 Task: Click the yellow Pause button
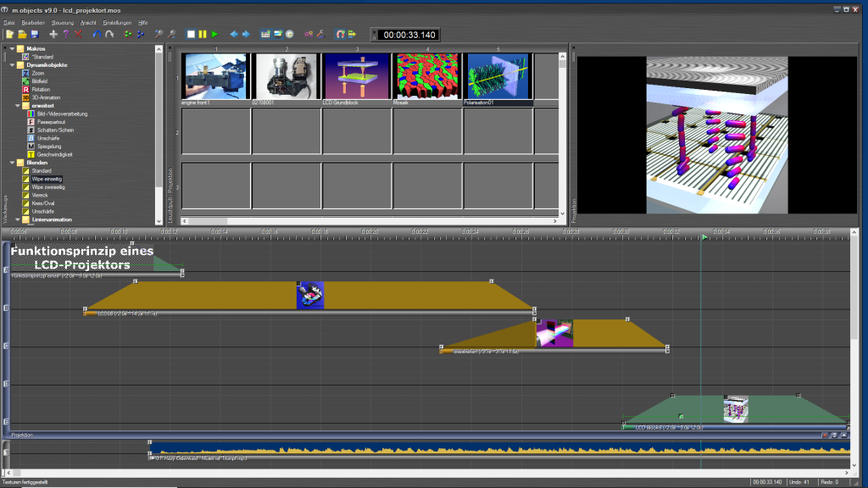click(x=203, y=34)
